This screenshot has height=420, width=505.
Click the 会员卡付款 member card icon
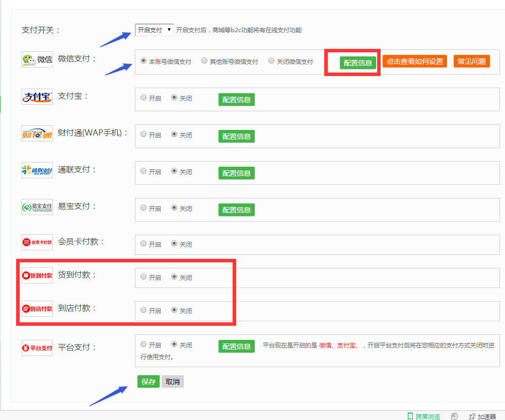[x=37, y=242]
